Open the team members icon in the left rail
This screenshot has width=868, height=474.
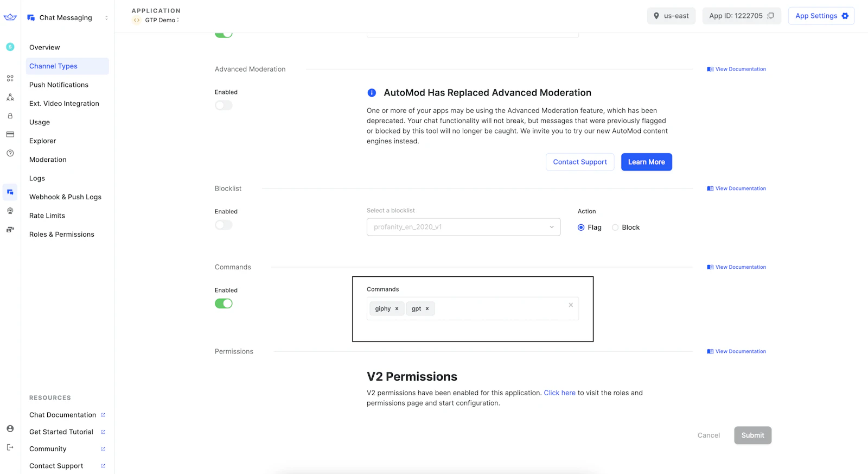10,97
